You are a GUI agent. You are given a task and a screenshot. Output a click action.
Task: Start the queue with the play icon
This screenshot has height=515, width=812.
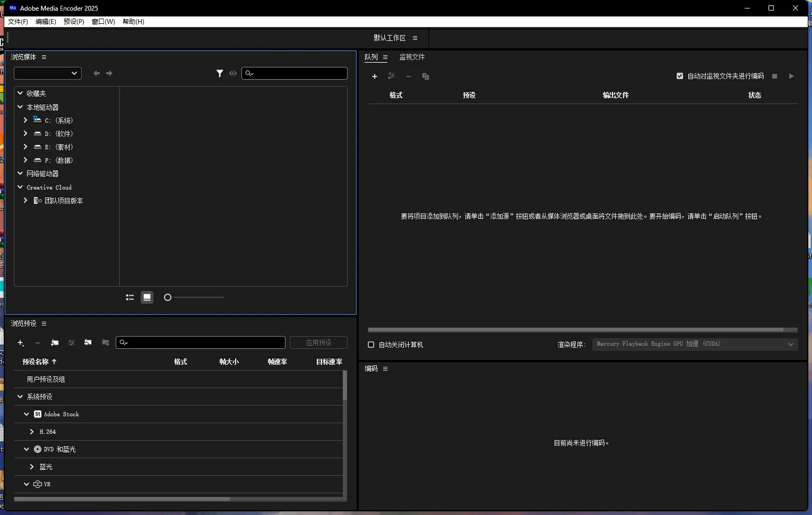point(791,76)
